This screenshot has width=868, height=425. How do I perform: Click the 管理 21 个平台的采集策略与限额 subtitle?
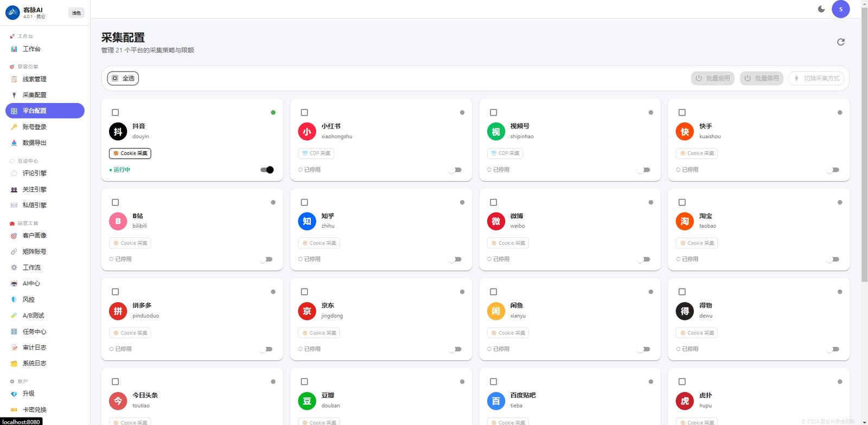[x=148, y=50]
